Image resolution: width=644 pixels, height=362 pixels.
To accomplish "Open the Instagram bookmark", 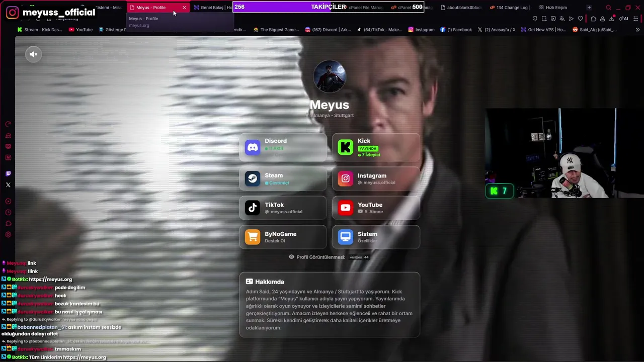I will pyautogui.click(x=421, y=30).
